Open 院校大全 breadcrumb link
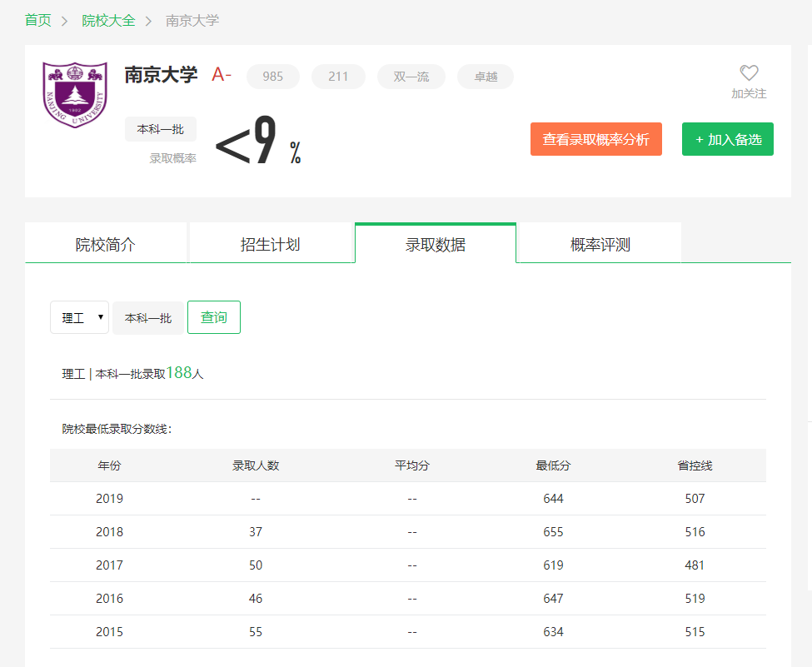 [108, 21]
